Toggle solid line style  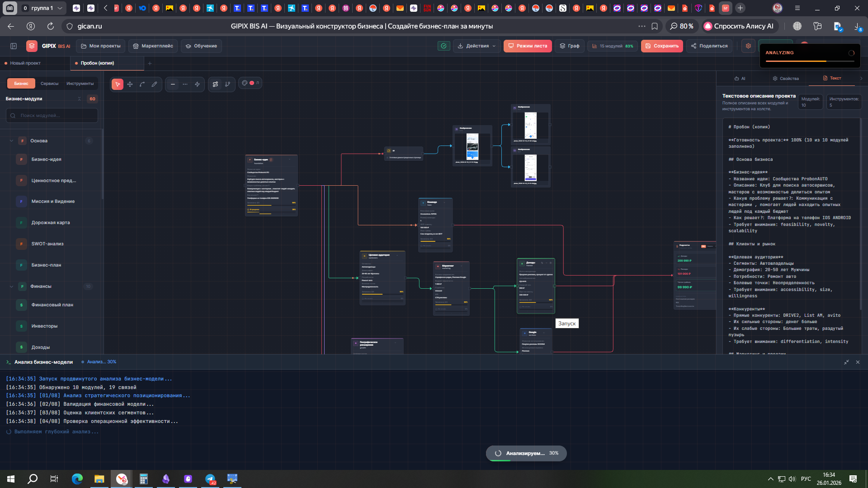click(x=173, y=84)
